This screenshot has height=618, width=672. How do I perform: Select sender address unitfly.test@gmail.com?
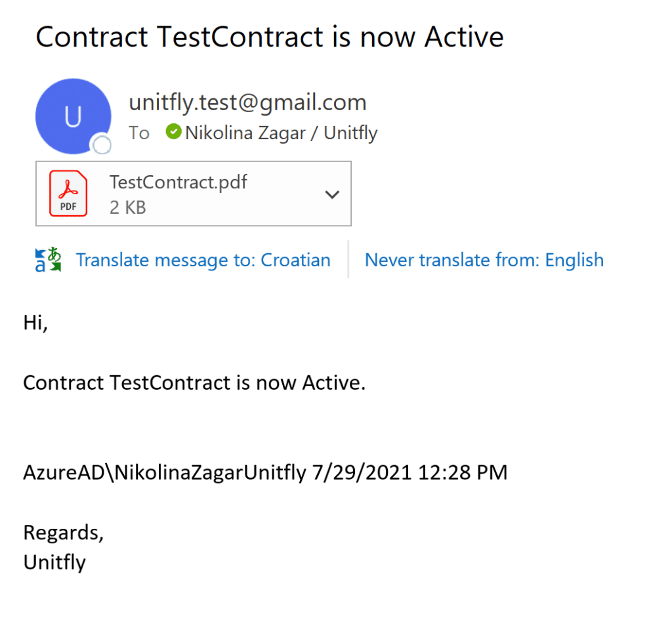247,102
